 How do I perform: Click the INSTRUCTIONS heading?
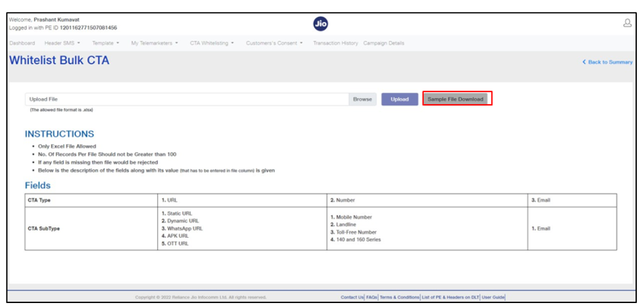point(59,134)
